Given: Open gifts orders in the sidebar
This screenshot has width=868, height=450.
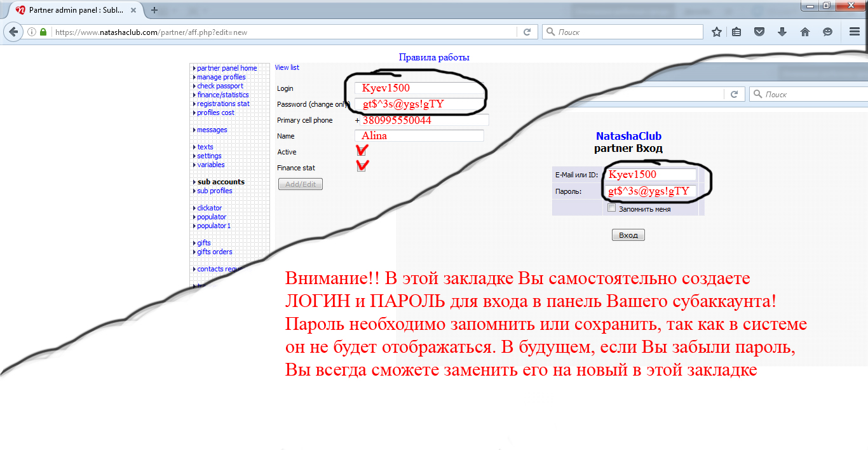Looking at the screenshot, I should pyautogui.click(x=215, y=252).
